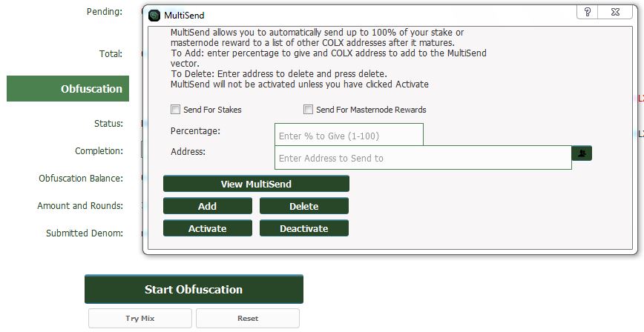Click the Amount and Rounds label
Screen dimensions: 644x332
[x=80, y=205]
